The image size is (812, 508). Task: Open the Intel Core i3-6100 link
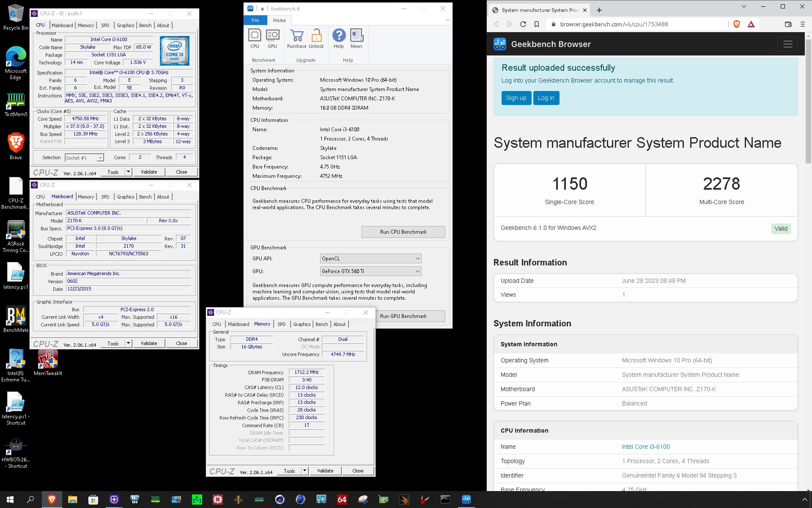(646, 447)
